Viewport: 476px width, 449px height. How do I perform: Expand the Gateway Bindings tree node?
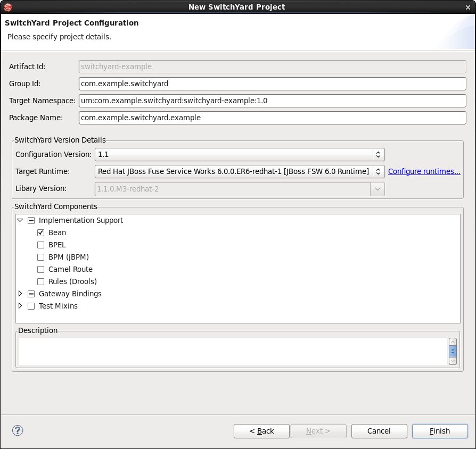pos(20,293)
